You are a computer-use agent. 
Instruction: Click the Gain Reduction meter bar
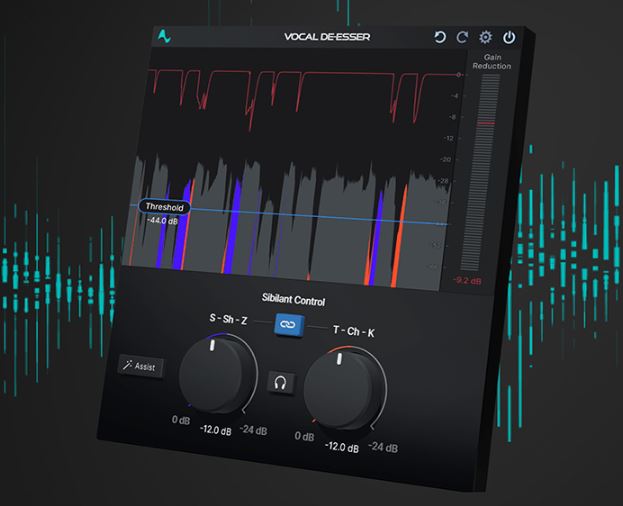click(486, 170)
